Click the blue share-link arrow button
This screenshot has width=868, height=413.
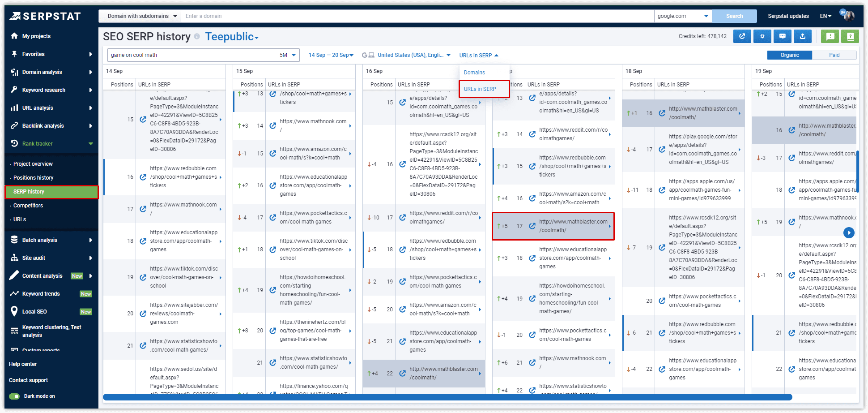click(x=742, y=36)
